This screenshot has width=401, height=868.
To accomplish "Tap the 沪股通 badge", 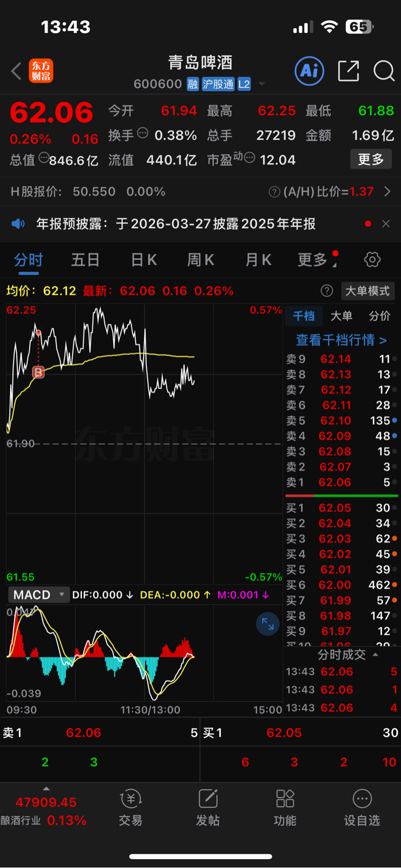I will coord(218,84).
